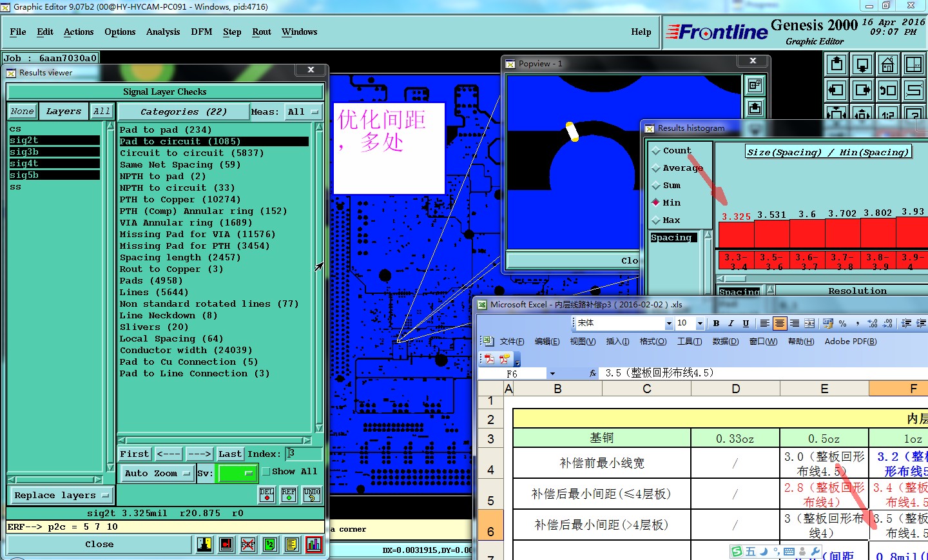This screenshot has width=928, height=560.
Task: Open Excel Name Box dropdown arrow
Action: point(552,374)
